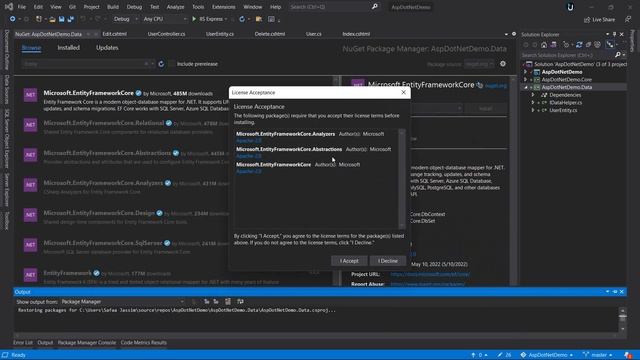Open the Project URL link

[x=430, y=274]
